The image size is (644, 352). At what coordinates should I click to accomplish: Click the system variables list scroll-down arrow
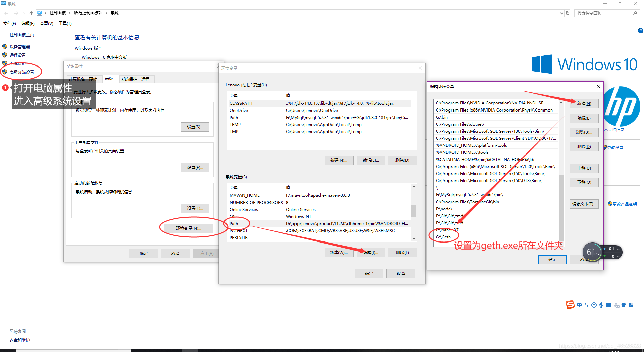[414, 238]
